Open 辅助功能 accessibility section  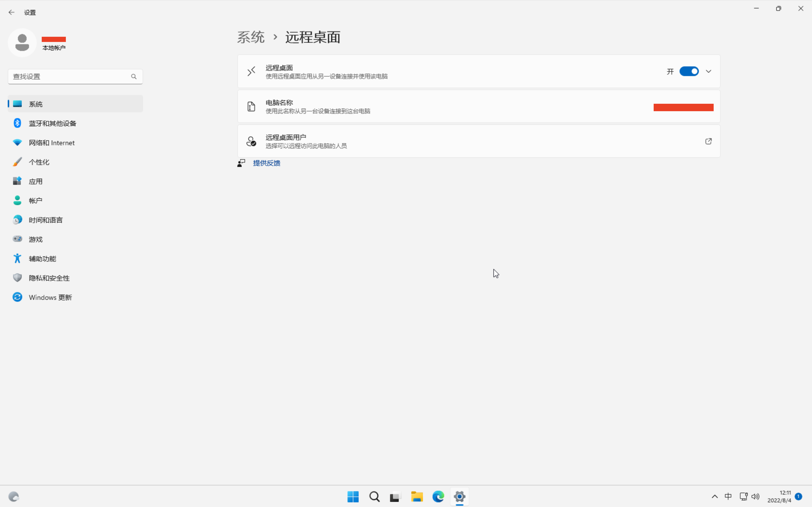pyautogui.click(x=42, y=258)
